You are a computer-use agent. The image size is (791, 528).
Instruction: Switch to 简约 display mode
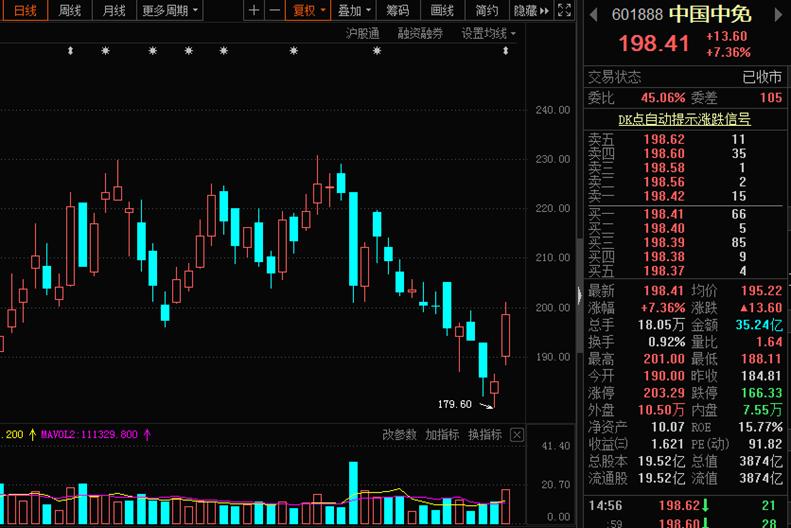487,10
